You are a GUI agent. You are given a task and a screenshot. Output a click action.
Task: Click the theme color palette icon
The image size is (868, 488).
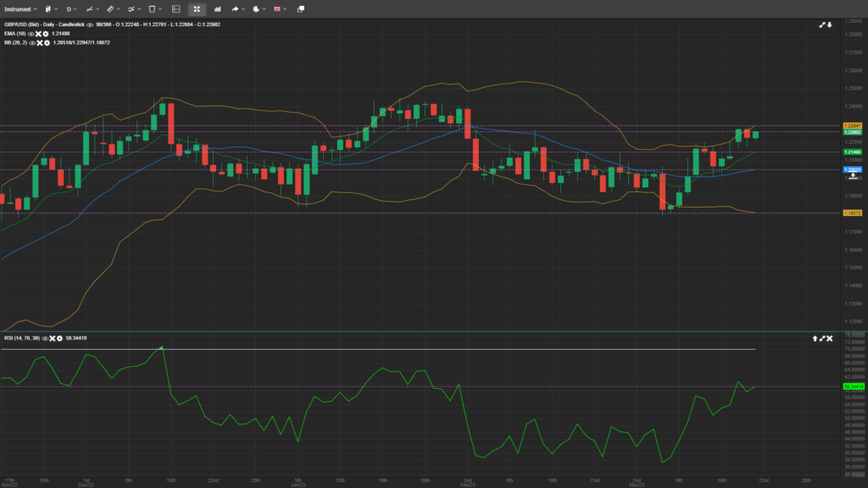click(257, 8)
